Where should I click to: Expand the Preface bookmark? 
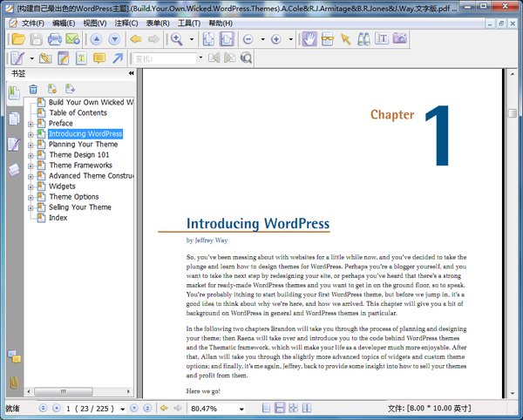(31, 124)
